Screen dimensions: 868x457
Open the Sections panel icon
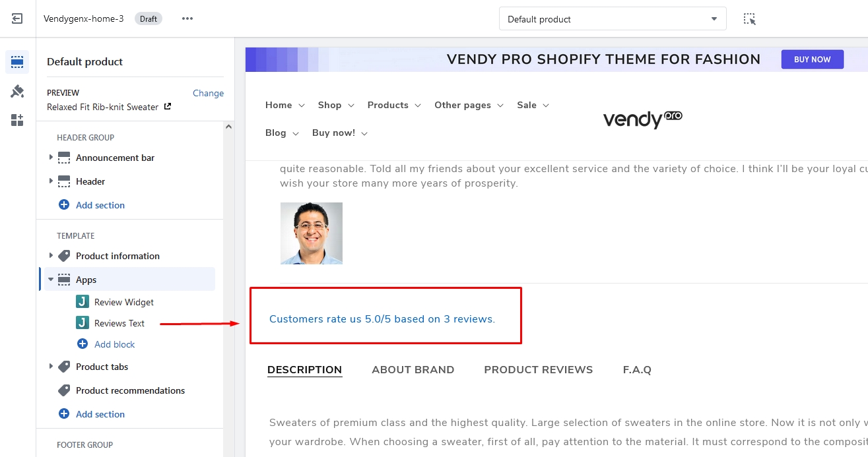[17, 63]
